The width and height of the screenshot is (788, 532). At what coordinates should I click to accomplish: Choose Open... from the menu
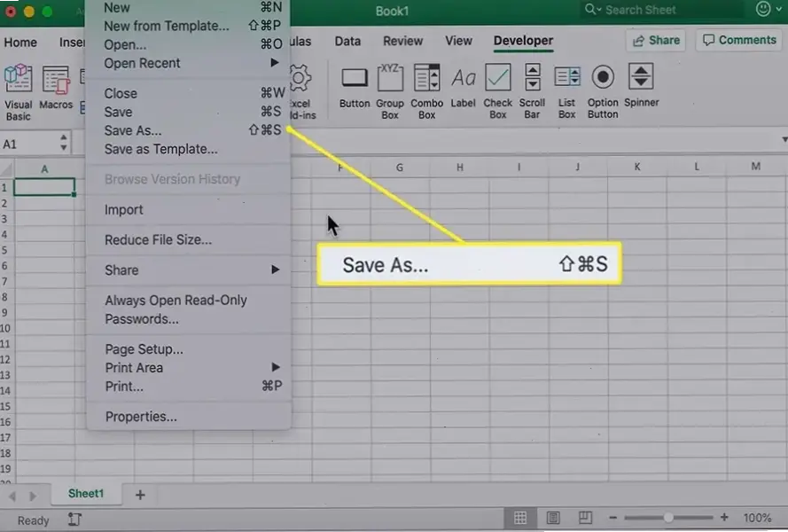[188, 44]
